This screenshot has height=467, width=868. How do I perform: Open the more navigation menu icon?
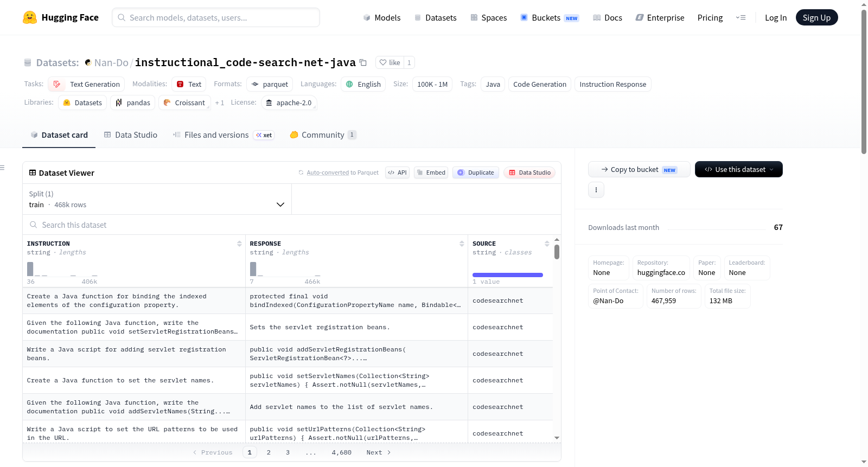[741, 17]
